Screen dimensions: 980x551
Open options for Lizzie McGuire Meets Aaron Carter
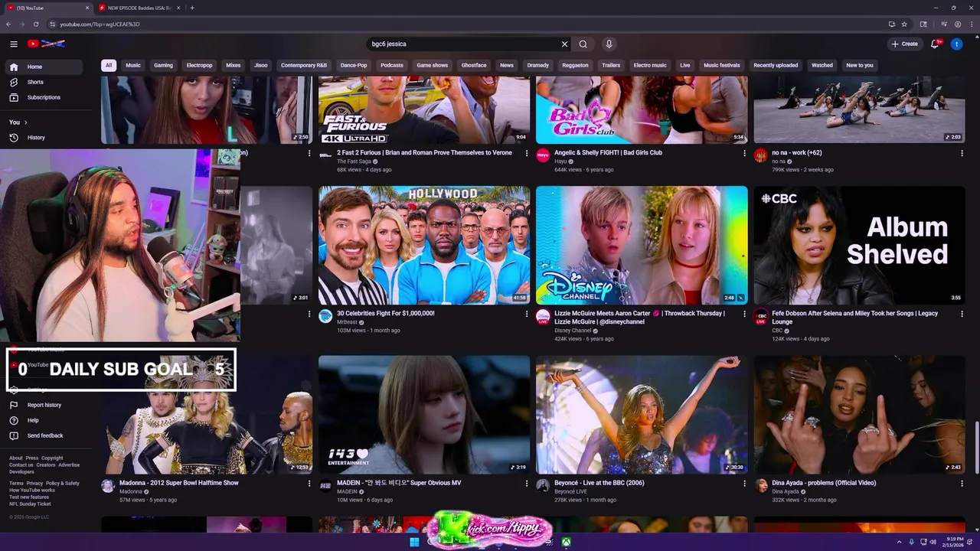[744, 314]
